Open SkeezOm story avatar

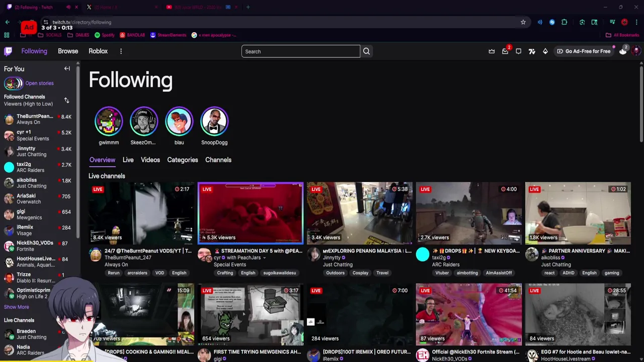point(144,121)
